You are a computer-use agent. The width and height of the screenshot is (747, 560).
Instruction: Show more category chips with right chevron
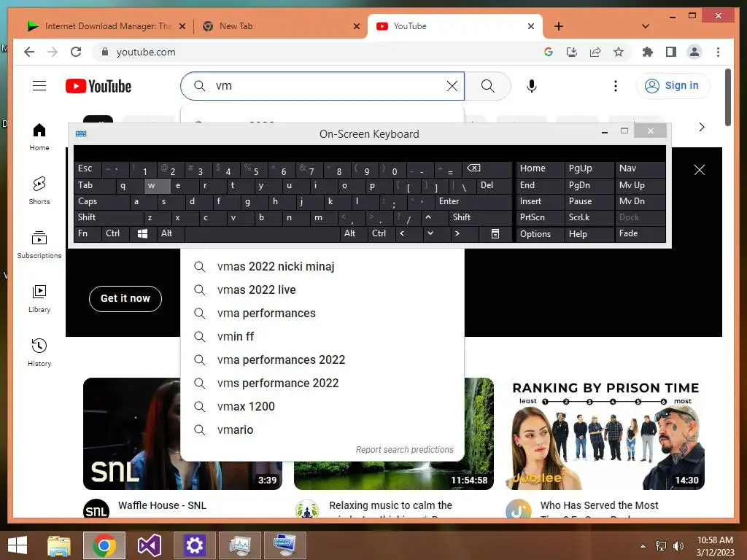[701, 127]
